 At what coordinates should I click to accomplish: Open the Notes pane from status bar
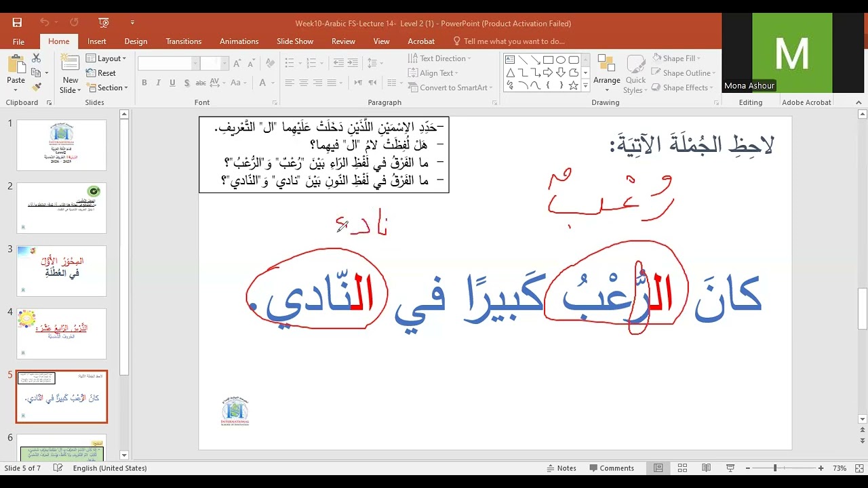(561, 468)
